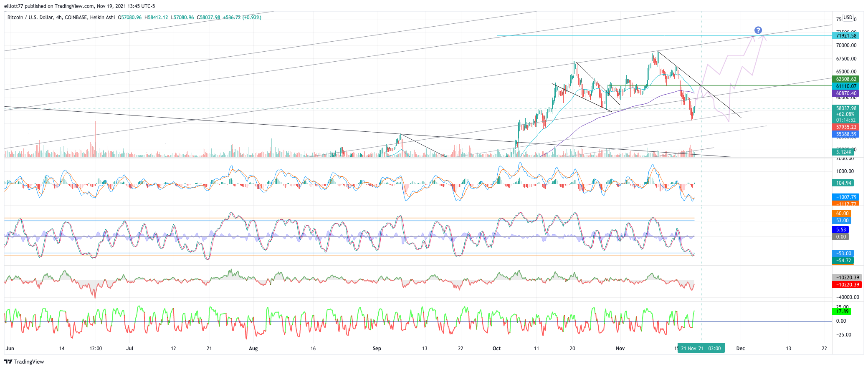This screenshot has height=369, width=868.
Task: Click the 3.124K volume label
Action: coord(843,152)
